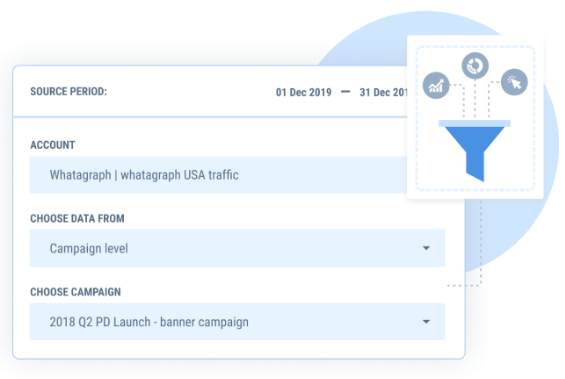Click the 2018 Q2 PD Launch campaign text
This screenshot has width=565, height=379.
149,322
